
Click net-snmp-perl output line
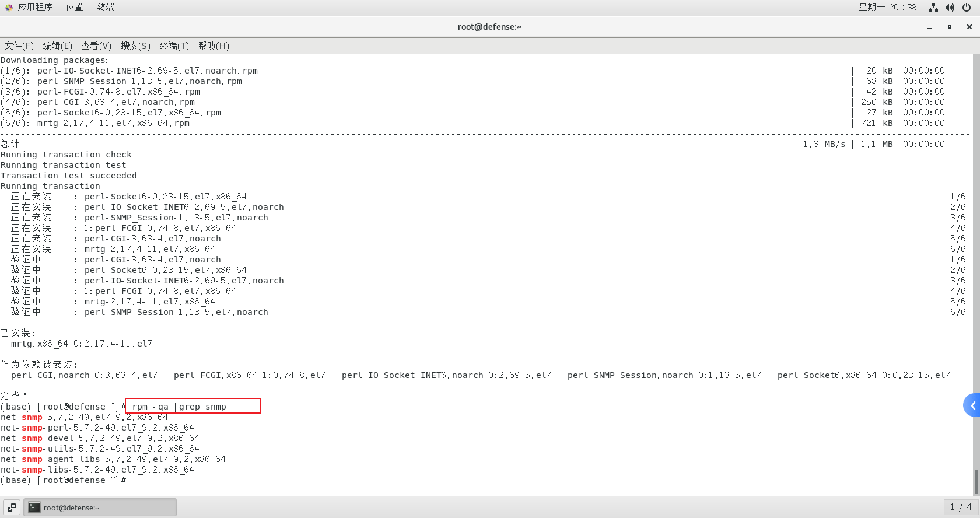click(x=97, y=428)
